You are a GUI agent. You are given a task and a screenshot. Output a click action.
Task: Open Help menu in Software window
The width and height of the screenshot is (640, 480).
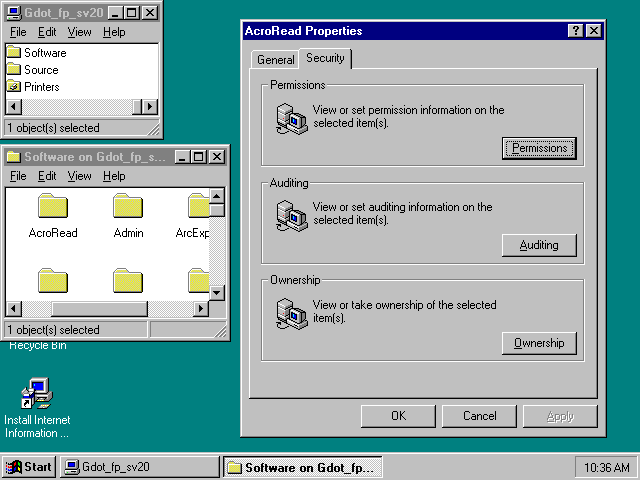point(114,176)
